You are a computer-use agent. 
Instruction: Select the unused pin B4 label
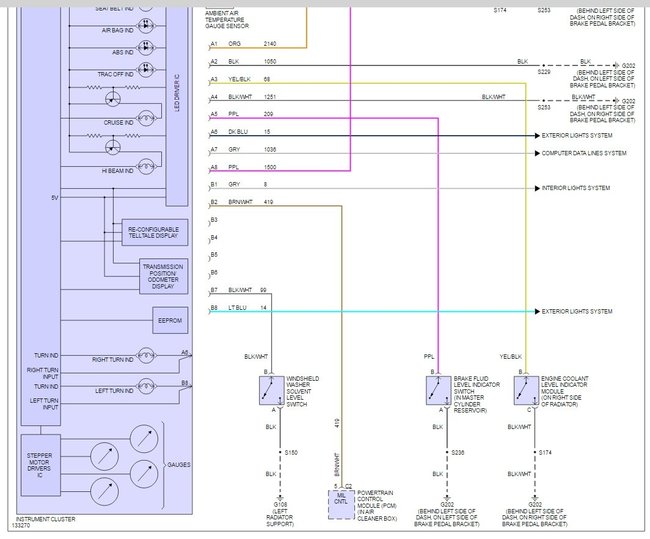click(x=214, y=238)
